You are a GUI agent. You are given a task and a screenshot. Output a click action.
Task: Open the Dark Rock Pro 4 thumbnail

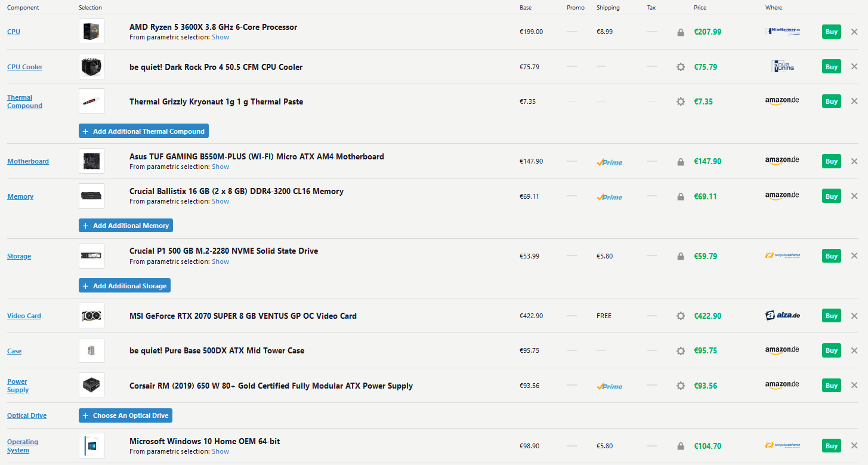[91, 67]
